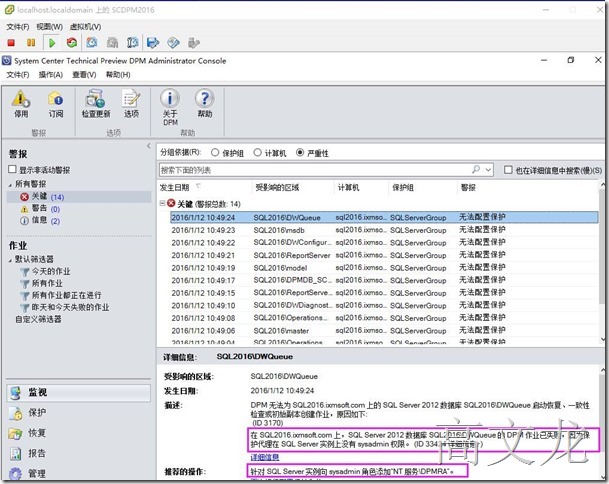The height and width of the screenshot is (484, 609).
Task: Collapse the 默认筛选器 tree node
Action: click(10, 259)
